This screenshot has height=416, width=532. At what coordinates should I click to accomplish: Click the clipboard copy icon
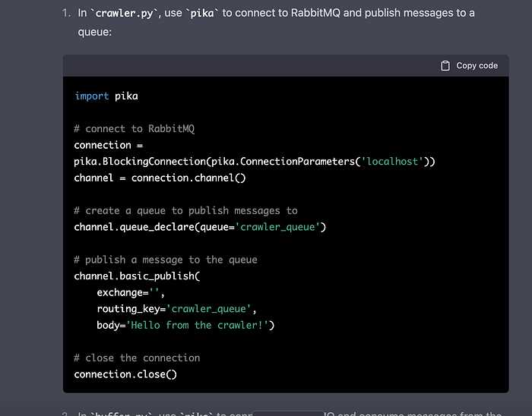(x=445, y=66)
